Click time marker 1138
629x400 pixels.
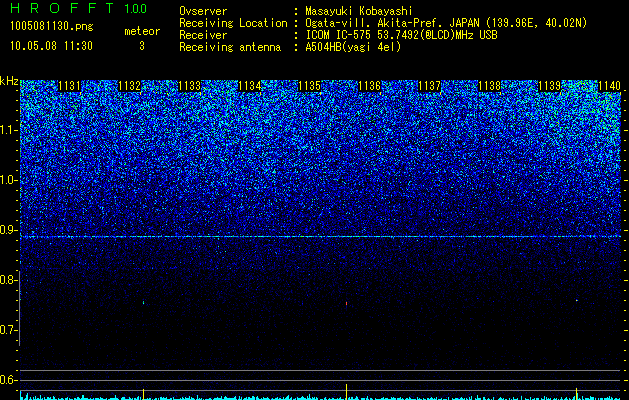(490, 86)
